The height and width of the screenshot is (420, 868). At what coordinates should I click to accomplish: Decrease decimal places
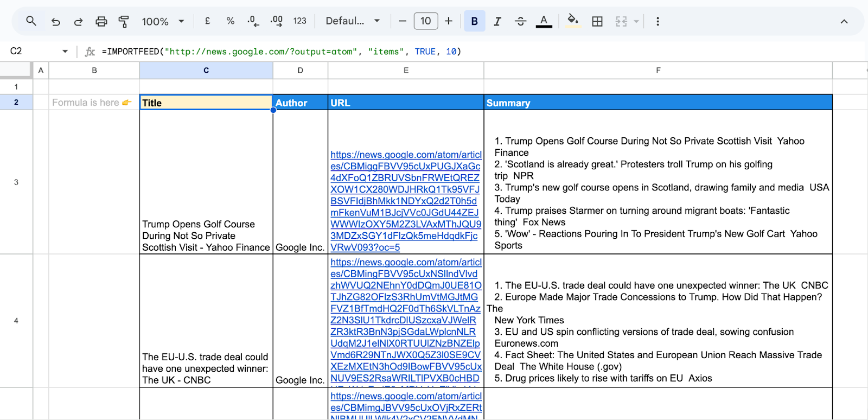click(253, 21)
